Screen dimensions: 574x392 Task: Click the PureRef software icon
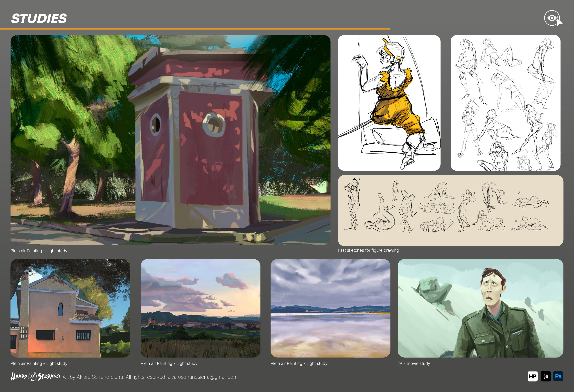545,376
